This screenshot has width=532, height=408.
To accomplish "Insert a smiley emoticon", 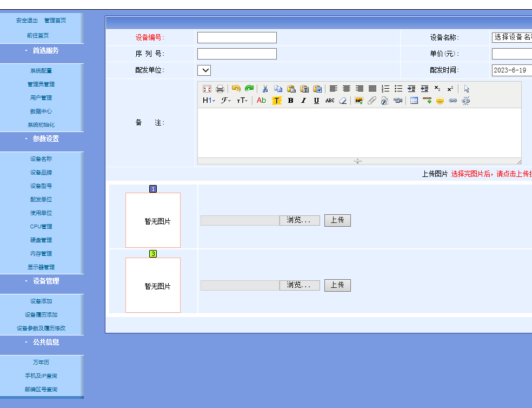I will pyautogui.click(x=440, y=101).
